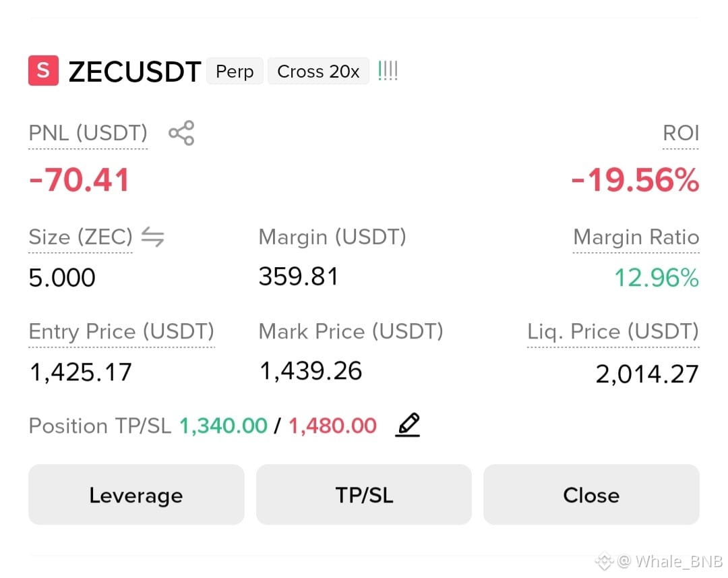Tap the Entry Price (USDT) label
This screenshot has width=728, height=578.
click(121, 332)
